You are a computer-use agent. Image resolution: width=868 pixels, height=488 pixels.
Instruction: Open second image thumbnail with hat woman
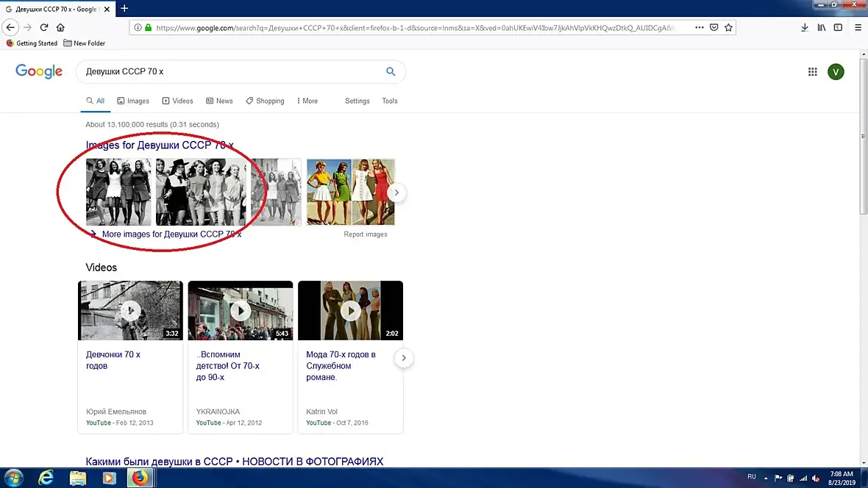(201, 192)
